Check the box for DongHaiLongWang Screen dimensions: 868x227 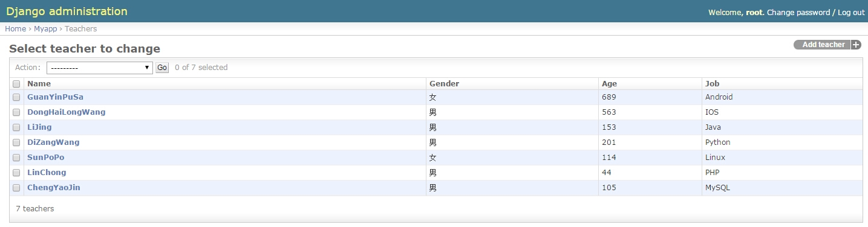point(16,112)
